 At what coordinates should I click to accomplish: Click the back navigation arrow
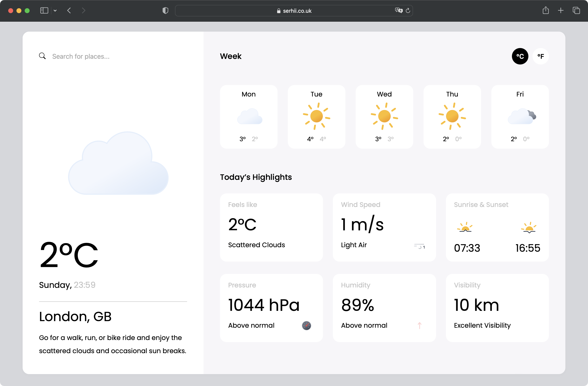coord(69,10)
